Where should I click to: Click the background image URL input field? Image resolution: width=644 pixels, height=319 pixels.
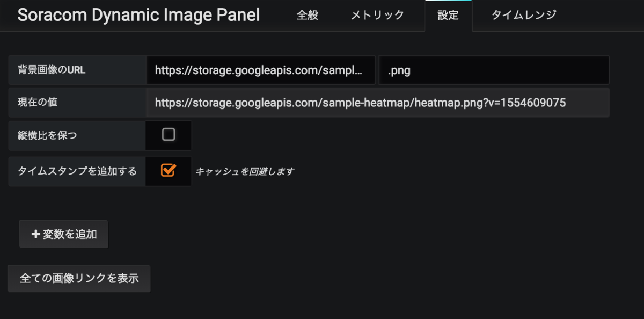click(261, 70)
